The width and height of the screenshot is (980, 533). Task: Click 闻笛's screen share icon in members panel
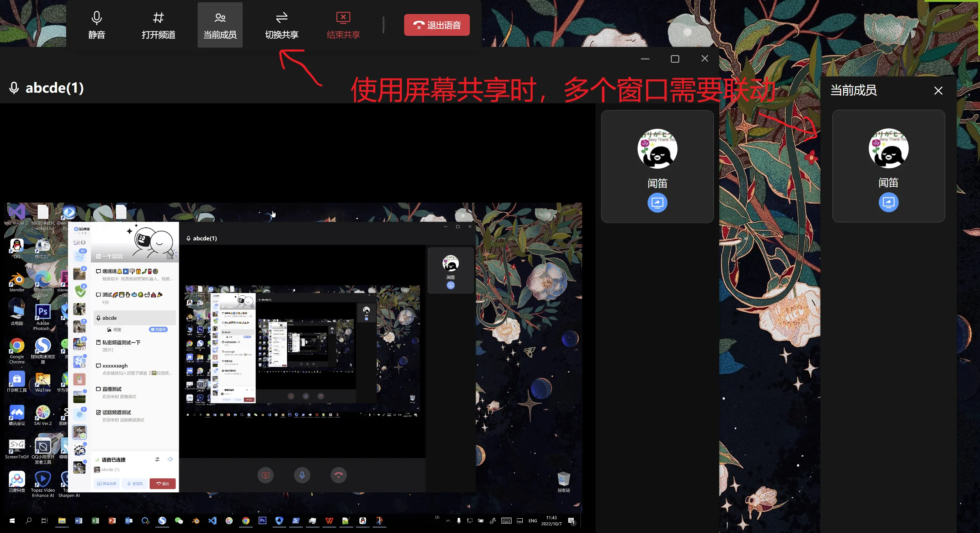(888, 202)
